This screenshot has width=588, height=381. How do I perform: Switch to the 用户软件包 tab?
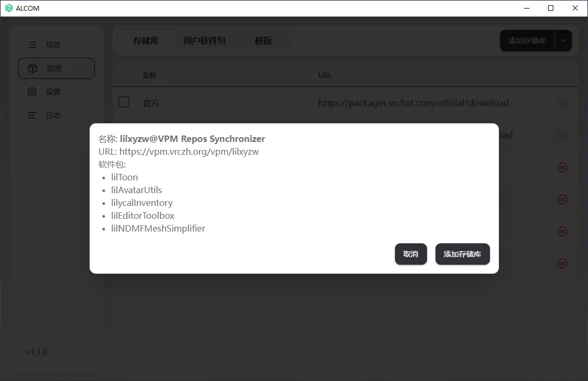pyautogui.click(x=204, y=41)
